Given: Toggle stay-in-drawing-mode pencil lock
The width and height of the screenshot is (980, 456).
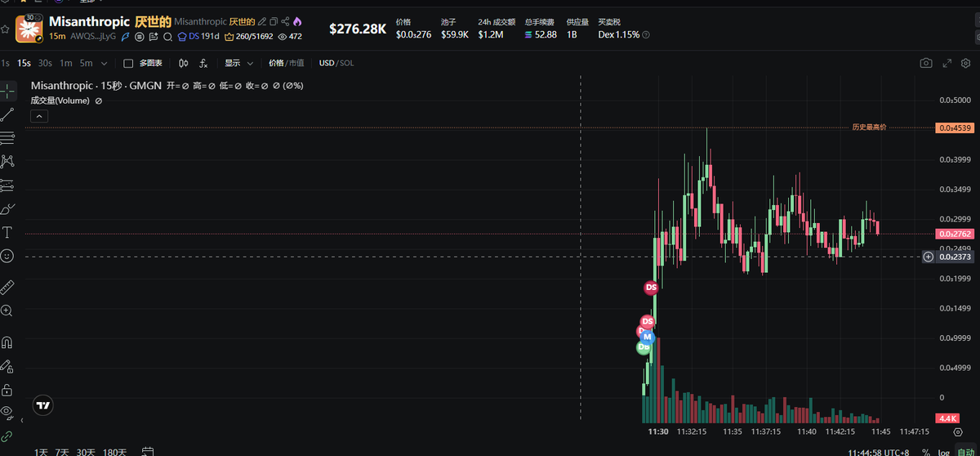Looking at the screenshot, I should pyautogui.click(x=7, y=365).
